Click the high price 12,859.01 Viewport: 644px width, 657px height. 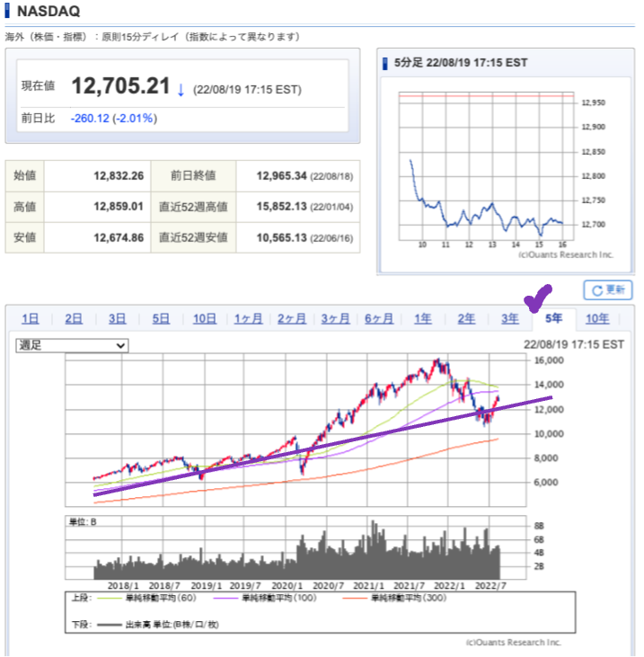pyautogui.click(x=119, y=207)
